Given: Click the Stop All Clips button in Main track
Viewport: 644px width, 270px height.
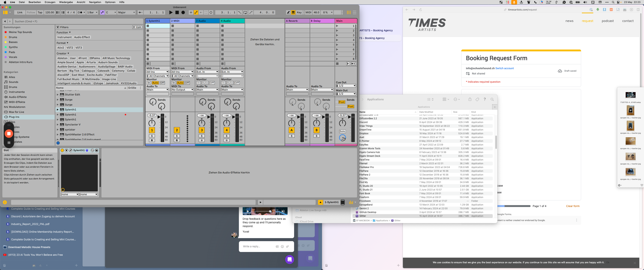Looking at the screenshot, I should (337, 64).
